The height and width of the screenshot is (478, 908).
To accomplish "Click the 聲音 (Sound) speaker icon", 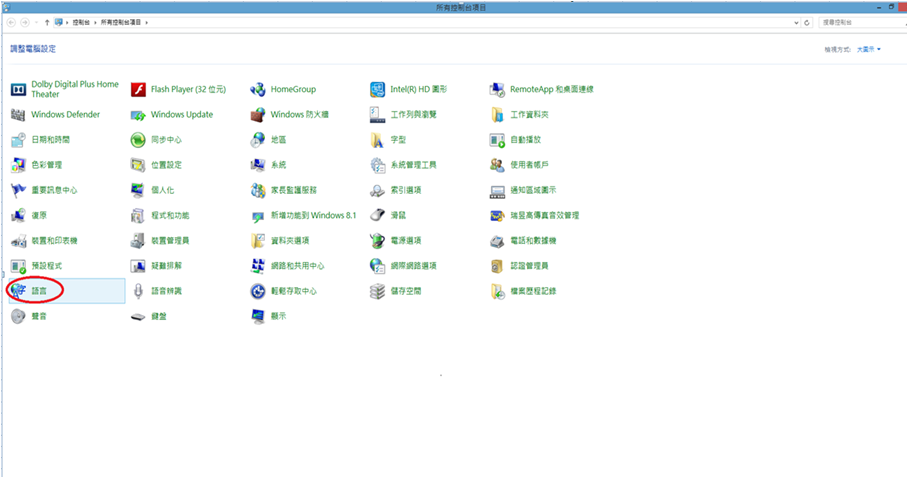I will (18, 316).
